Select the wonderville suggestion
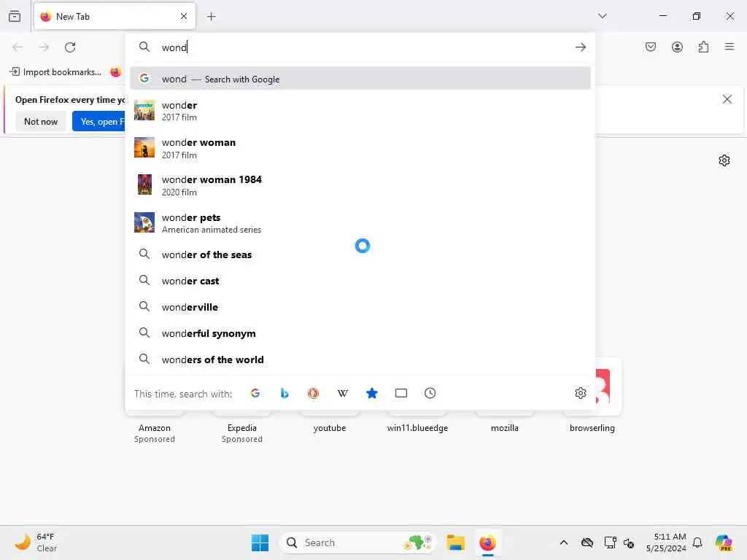This screenshot has height=560, width=747. (x=360, y=307)
